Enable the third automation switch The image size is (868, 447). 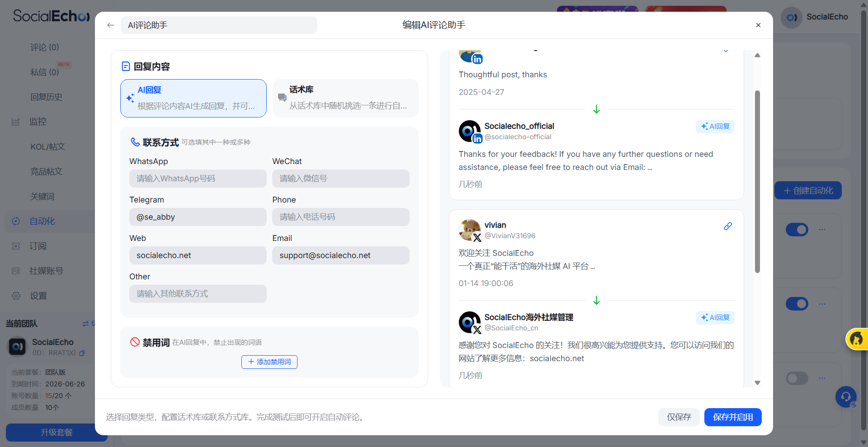pos(797,378)
